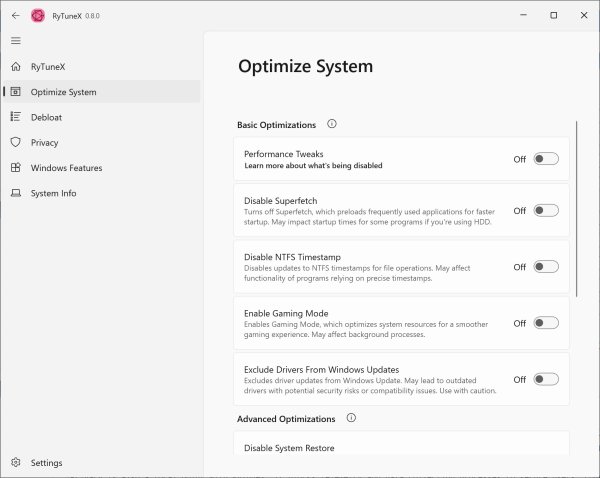Click the back arrow in title bar

click(15, 15)
